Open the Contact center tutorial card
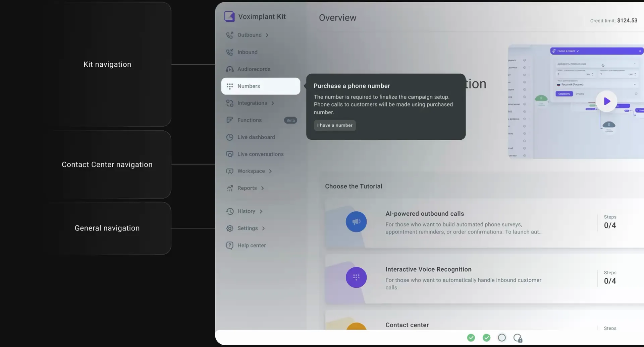The height and width of the screenshot is (347, 644). point(484,320)
